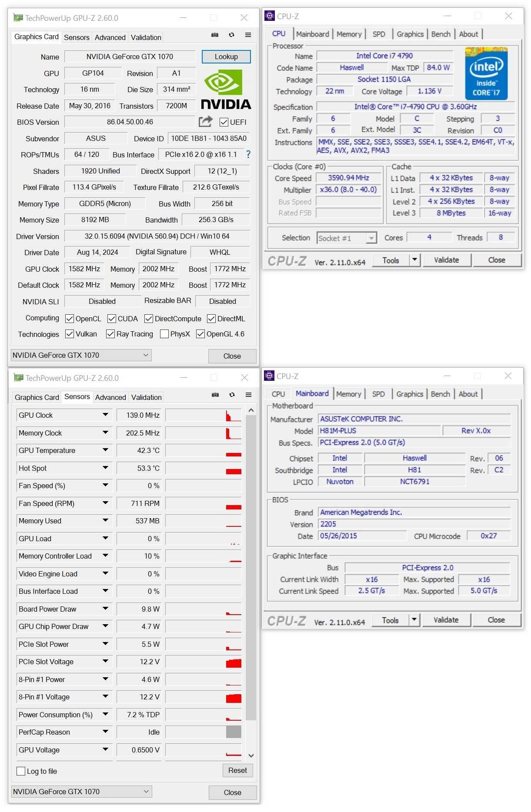Toggle the DirectML checkbox
This screenshot has width=531, height=812.
point(211,319)
